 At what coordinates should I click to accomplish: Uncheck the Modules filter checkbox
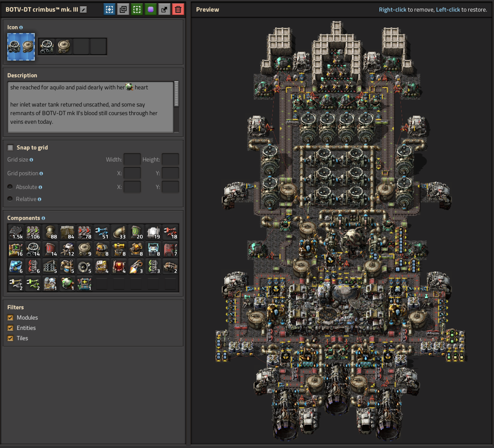tap(10, 318)
